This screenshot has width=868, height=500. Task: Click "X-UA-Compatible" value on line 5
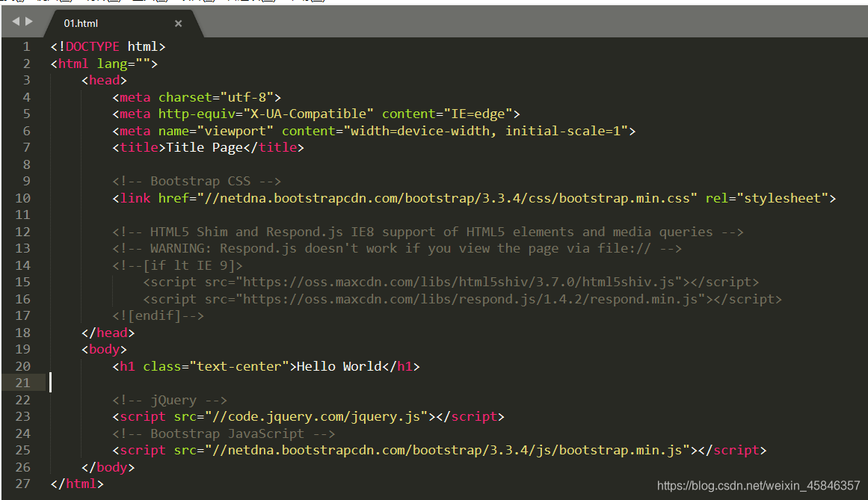point(308,114)
